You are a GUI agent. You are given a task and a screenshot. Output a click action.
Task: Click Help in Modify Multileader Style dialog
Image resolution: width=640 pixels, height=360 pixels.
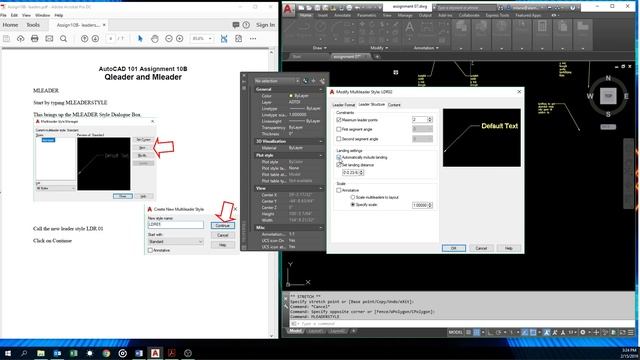point(508,248)
